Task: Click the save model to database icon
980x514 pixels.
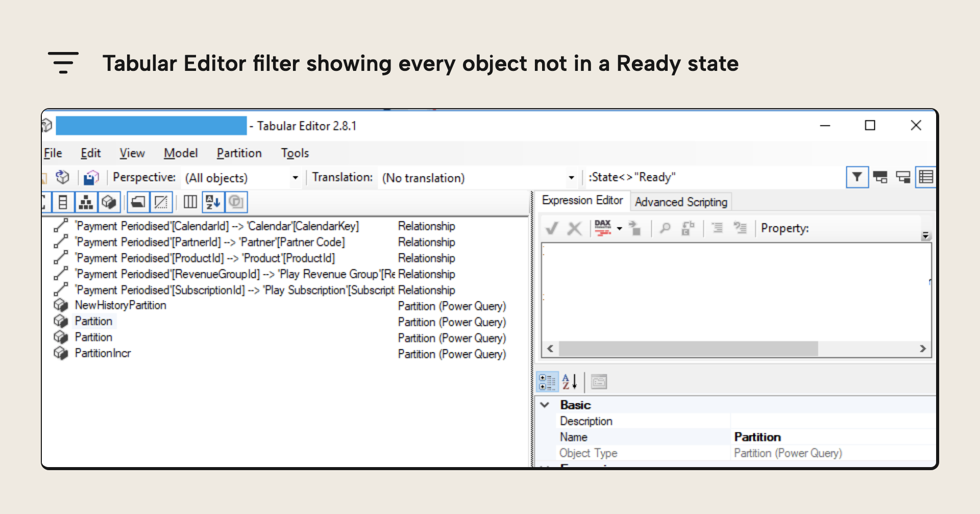Action: click(x=91, y=177)
